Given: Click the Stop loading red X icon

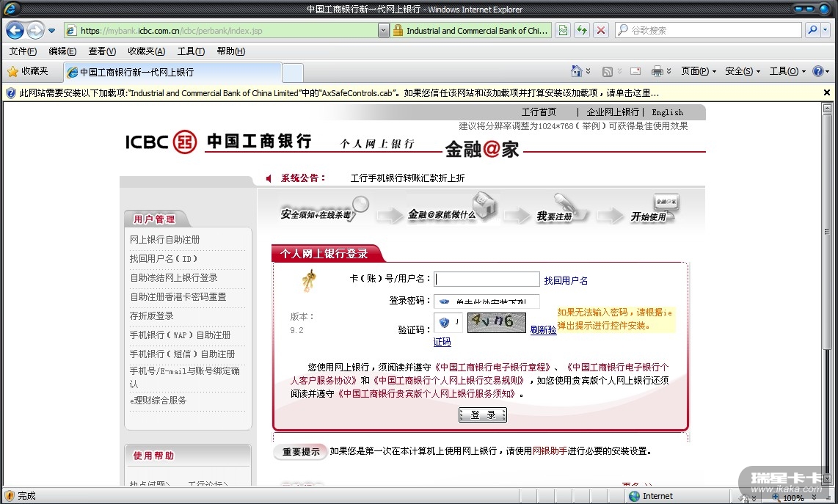Looking at the screenshot, I should (601, 31).
